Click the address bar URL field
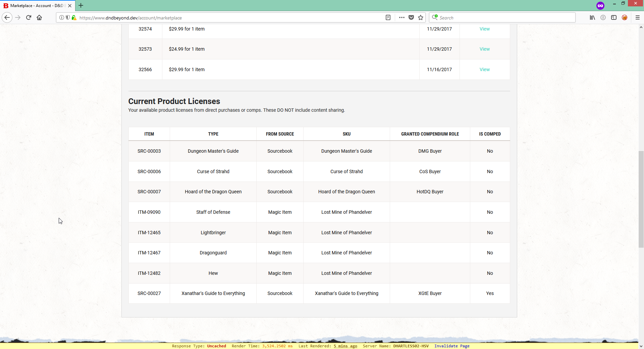 (231, 18)
